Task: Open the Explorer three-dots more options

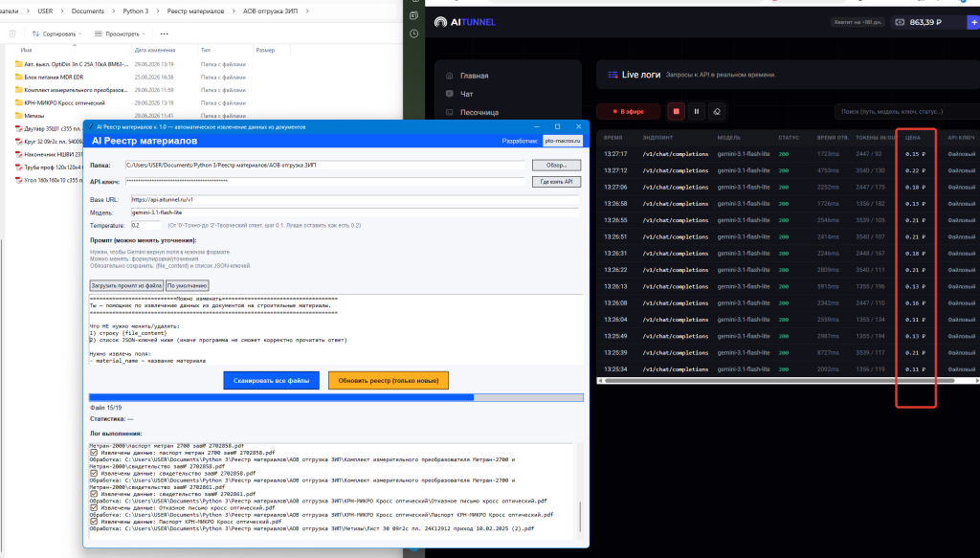Action: pyautogui.click(x=164, y=33)
